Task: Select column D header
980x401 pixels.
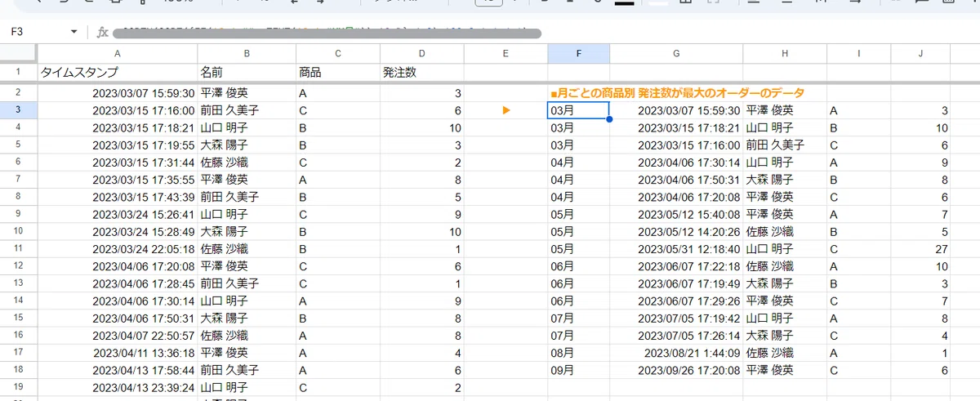Action: pyautogui.click(x=422, y=54)
